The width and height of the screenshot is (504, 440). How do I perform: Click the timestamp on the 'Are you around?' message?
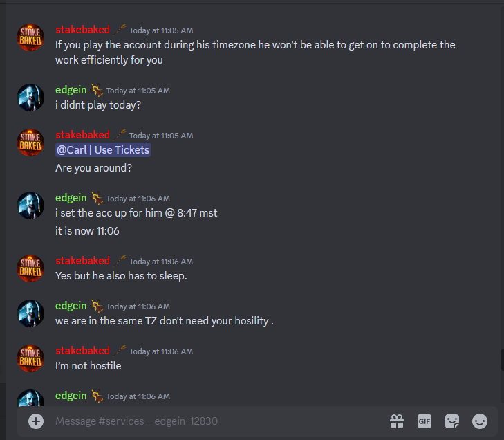point(161,136)
